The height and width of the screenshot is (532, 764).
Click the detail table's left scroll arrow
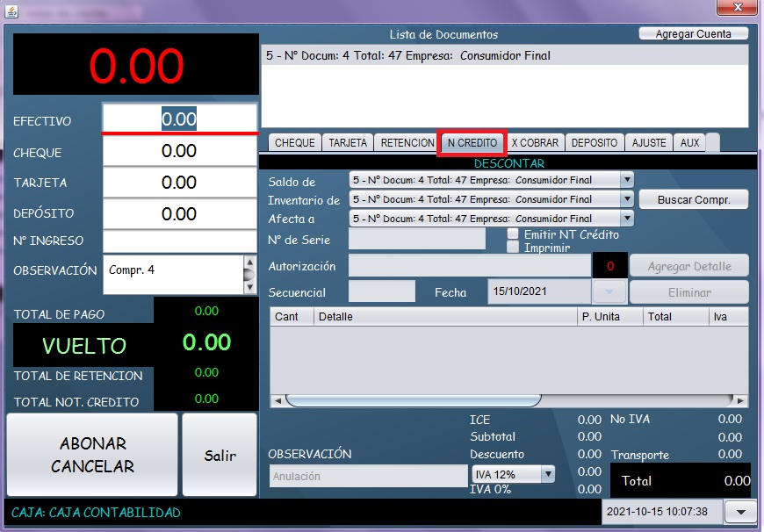point(277,400)
